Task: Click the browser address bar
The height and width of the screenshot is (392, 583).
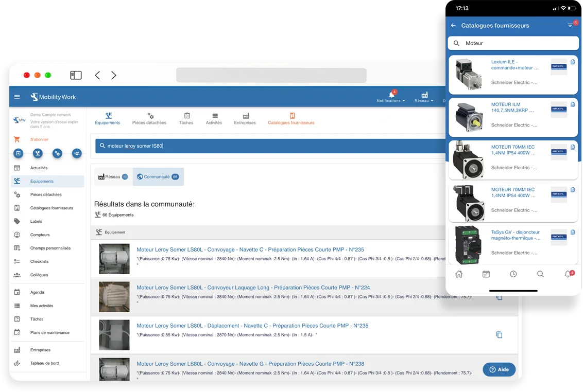Action: point(271,76)
